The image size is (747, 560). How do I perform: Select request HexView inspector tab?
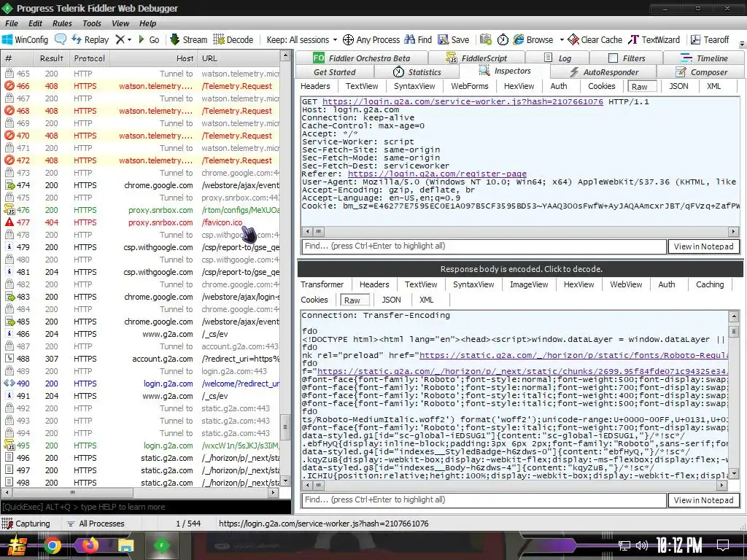pyautogui.click(x=519, y=86)
